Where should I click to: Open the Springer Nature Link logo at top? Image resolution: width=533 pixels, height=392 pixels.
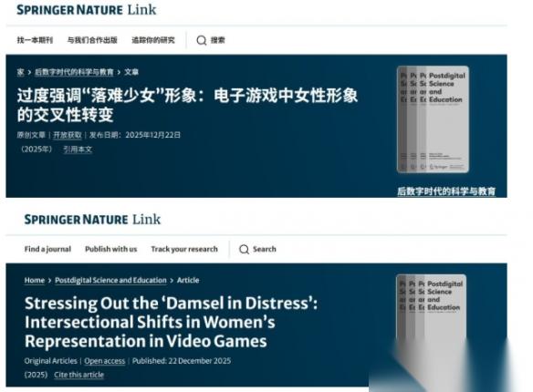point(87,10)
